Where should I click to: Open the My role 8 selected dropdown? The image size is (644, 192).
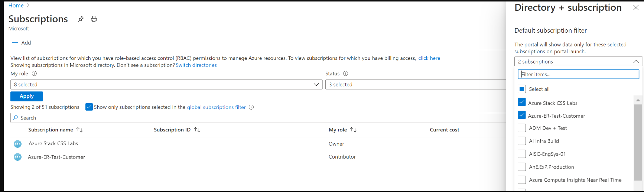(166, 85)
